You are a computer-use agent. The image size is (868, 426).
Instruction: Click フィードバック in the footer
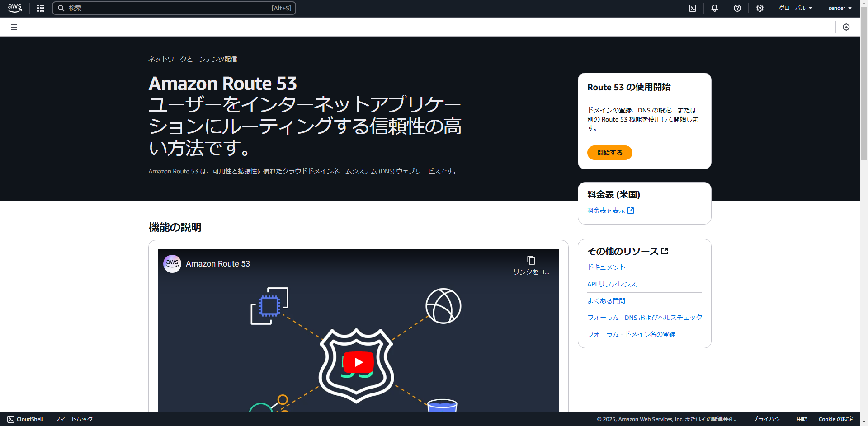[74, 419]
